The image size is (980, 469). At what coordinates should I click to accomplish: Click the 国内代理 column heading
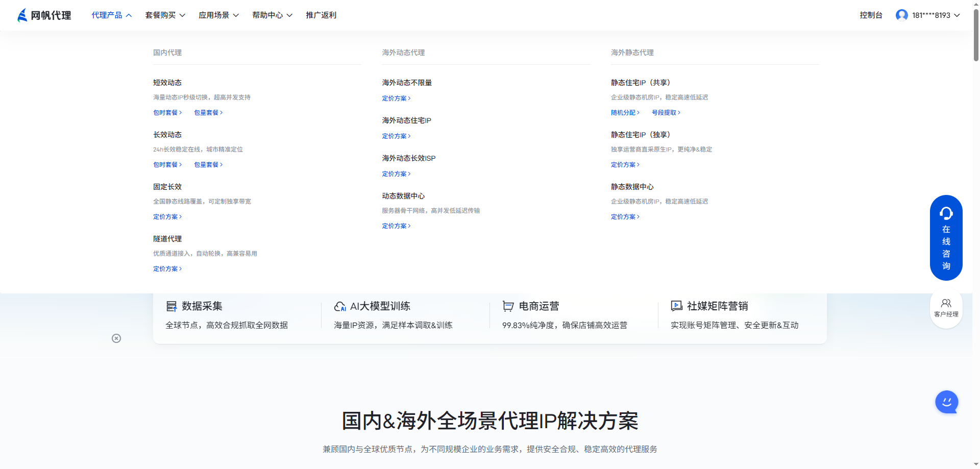[x=167, y=53]
